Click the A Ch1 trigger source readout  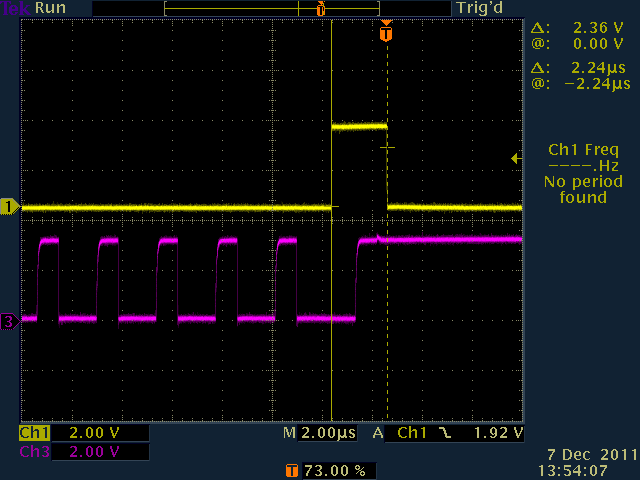point(400,433)
